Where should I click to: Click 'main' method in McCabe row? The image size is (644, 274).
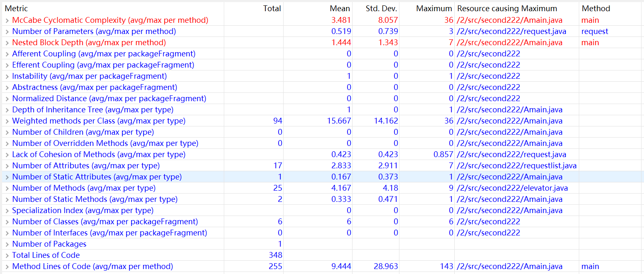pyautogui.click(x=590, y=20)
